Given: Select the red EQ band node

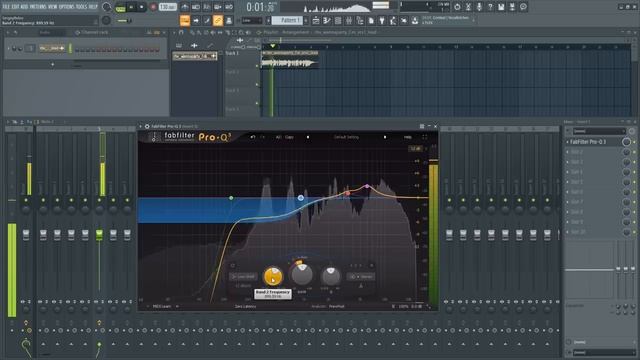Looking at the screenshot, I should tap(347, 193).
